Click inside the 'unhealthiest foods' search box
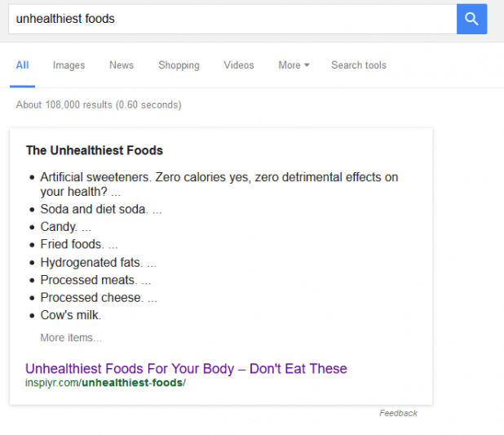This screenshot has width=504, height=435. pyautogui.click(x=232, y=19)
